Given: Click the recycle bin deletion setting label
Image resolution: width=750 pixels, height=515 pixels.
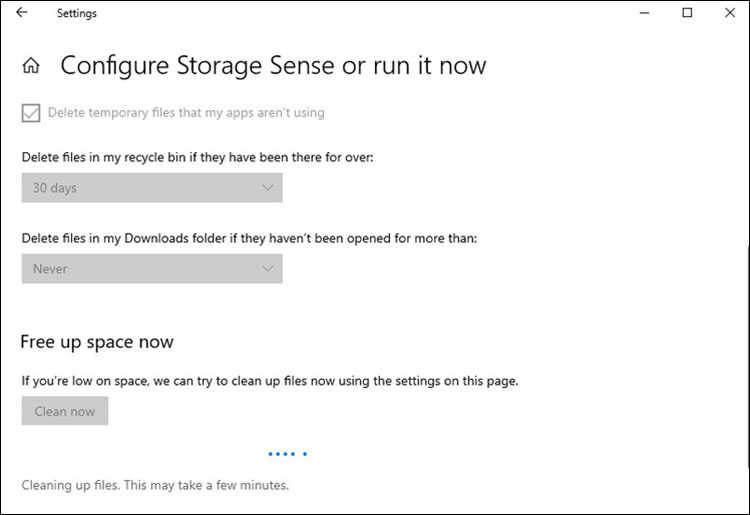Looking at the screenshot, I should click(x=196, y=157).
